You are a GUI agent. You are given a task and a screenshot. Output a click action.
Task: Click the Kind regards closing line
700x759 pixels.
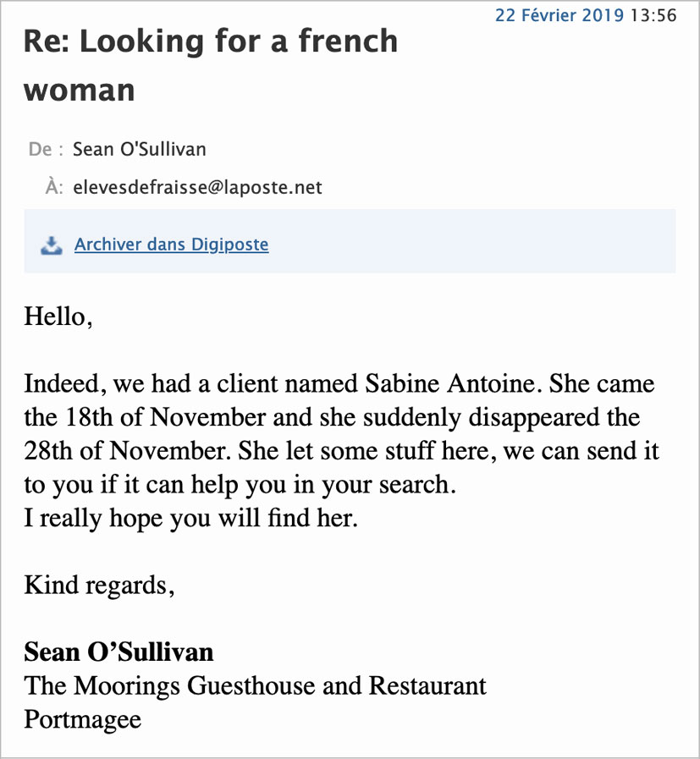click(x=99, y=586)
